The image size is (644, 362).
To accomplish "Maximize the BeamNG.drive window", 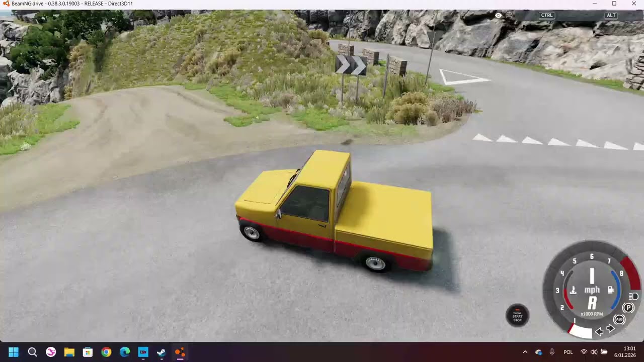I will point(614,4).
